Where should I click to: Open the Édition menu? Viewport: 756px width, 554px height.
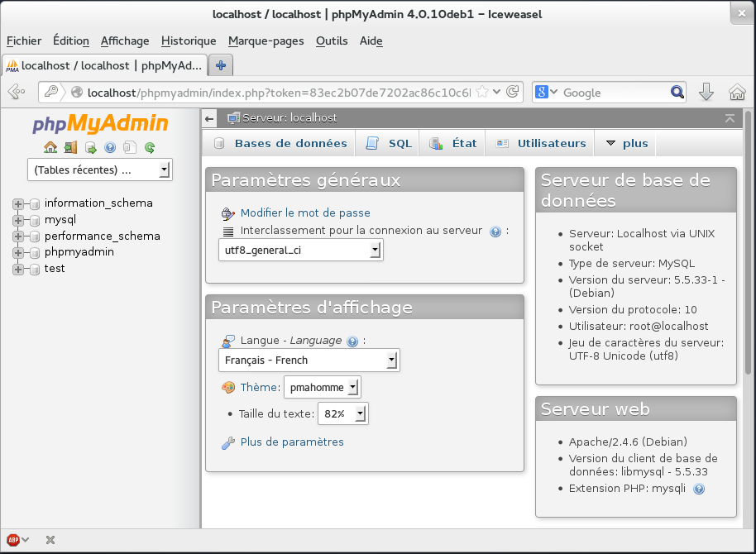(71, 41)
